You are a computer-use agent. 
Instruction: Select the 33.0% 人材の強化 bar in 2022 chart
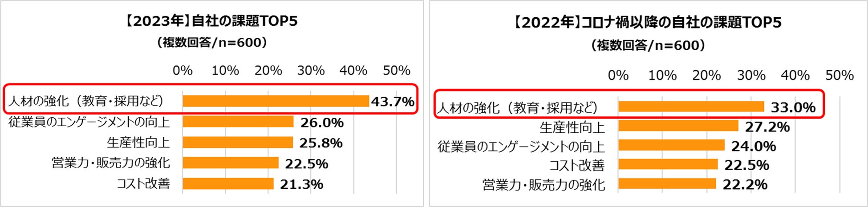691,107
